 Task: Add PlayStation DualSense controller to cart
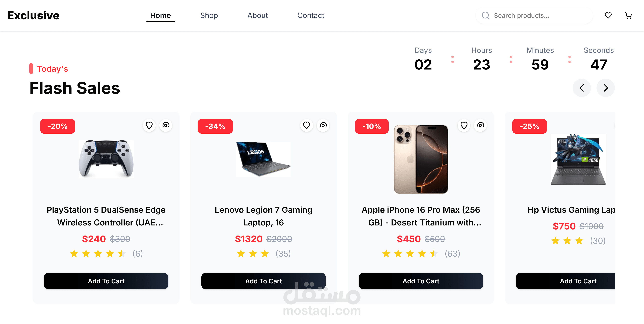(x=106, y=281)
